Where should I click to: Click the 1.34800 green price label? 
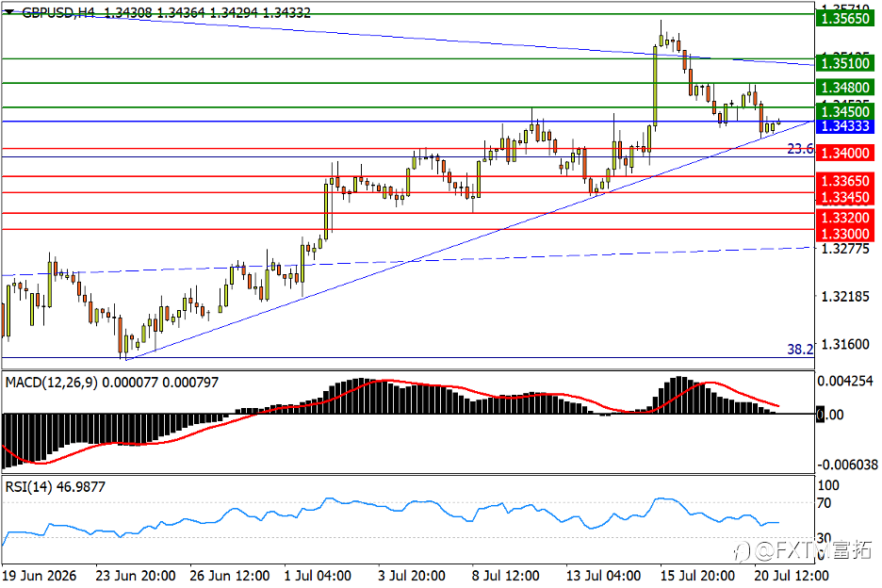845,88
